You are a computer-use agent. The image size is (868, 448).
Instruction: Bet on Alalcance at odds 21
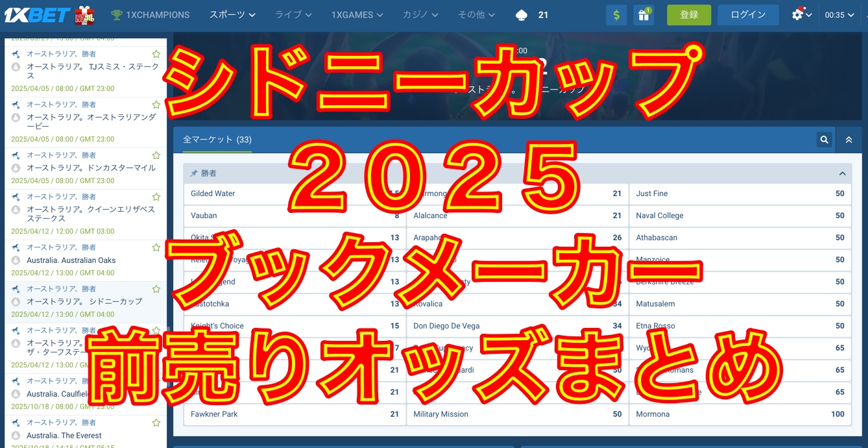(x=517, y=216)
